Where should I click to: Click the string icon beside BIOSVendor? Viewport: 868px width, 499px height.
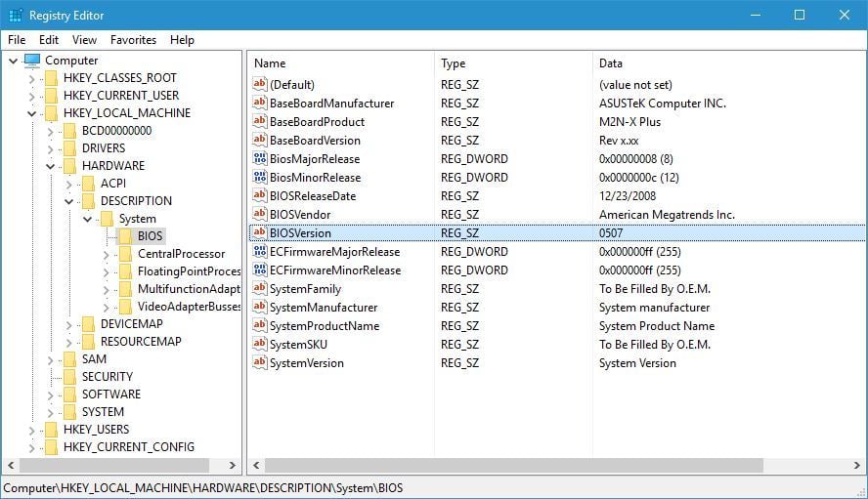[260, 214]
